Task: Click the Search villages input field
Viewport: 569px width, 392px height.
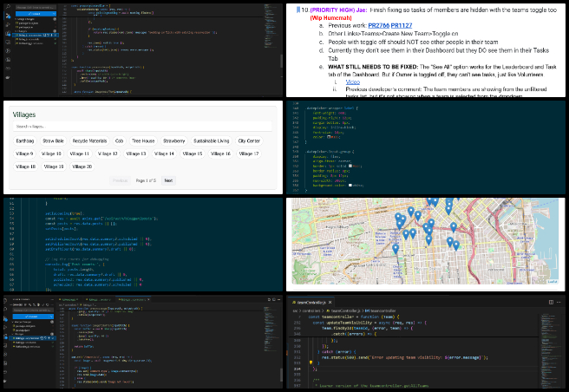Action: (x=142, y=127)
